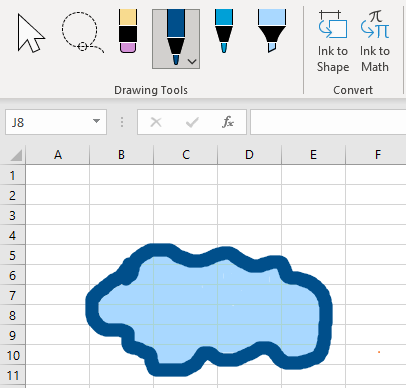Activate the Lasso Select tool
The width and height of the screenshot is (406, 388).
pyautogui.click(x=82, y=32)
